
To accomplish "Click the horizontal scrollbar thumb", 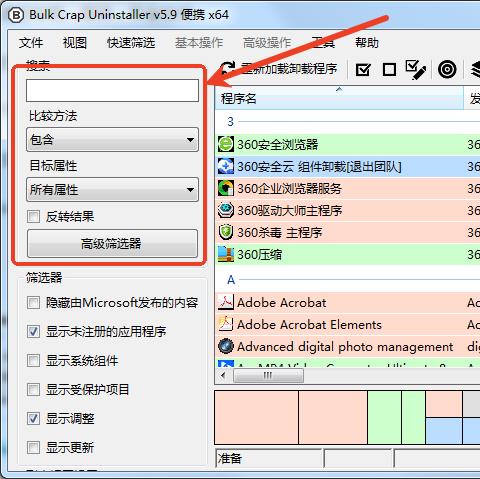I will click(269, 376).
